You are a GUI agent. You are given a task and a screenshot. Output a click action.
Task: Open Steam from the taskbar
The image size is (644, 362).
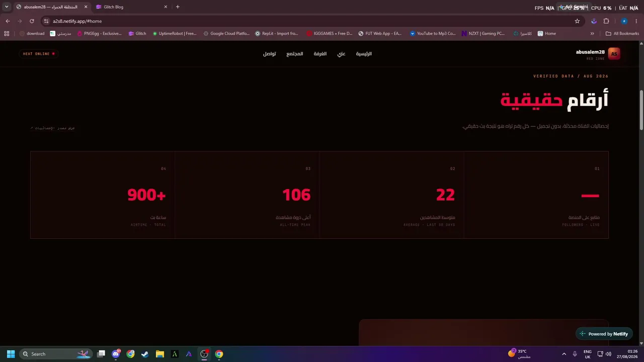[145, 354]
